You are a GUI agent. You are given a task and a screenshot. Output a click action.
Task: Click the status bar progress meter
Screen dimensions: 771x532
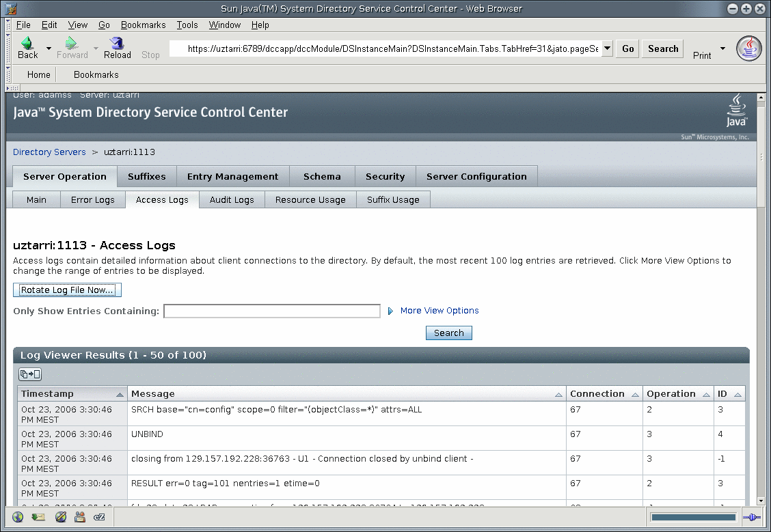click(x=693, y=517)
